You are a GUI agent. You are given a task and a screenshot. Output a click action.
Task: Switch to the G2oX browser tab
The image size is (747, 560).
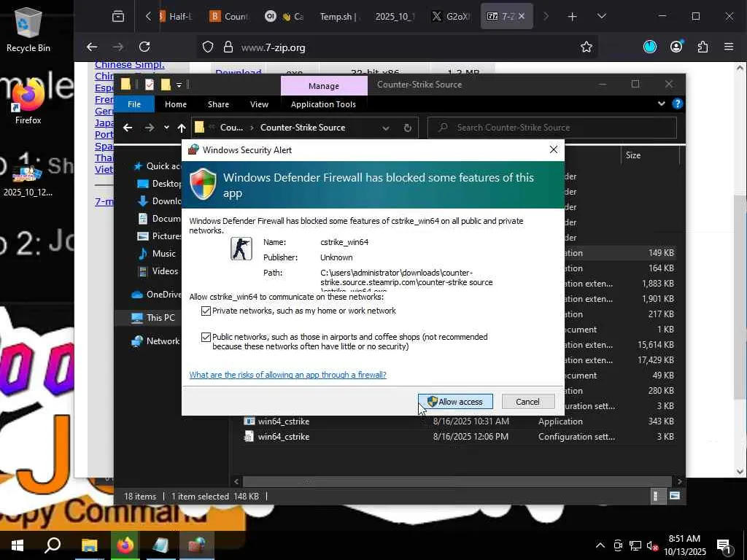tap(450, 17)
